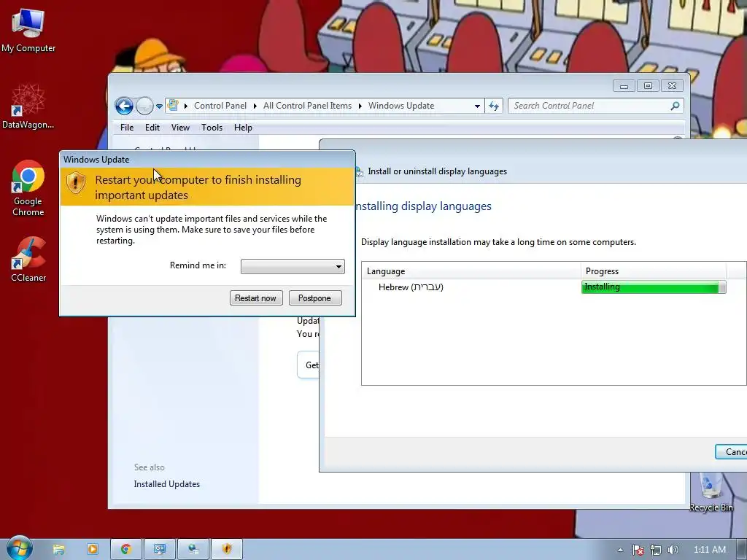The image size is (747, 560).
Task: Select Control Panel breadcrumb segment
Action: click(x=220, y=106)
